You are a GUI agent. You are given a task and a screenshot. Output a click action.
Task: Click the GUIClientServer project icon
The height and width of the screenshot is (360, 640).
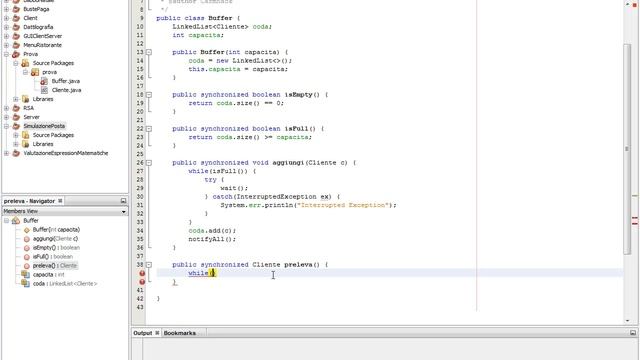16,36
